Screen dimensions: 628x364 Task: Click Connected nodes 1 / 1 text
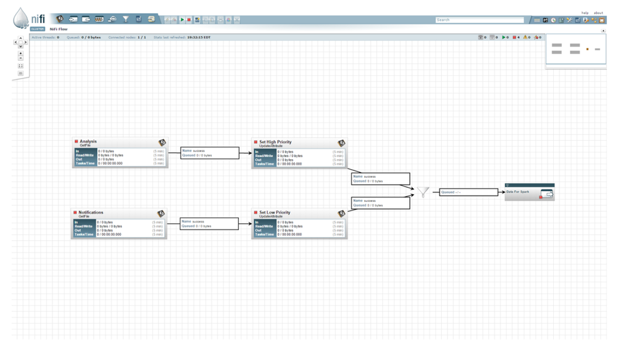pyautogui.click(x=127, y=37)
